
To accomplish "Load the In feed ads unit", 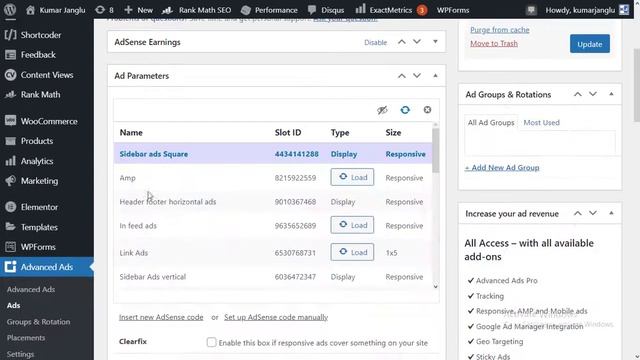I will [352, 225].
